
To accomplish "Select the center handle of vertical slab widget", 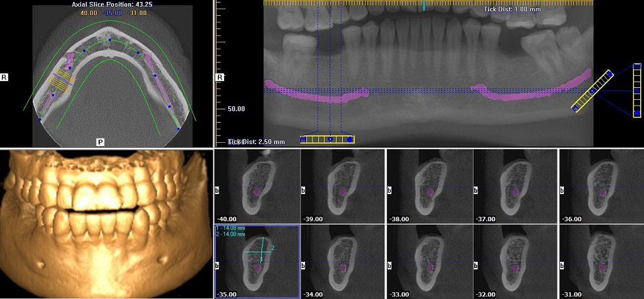I will [637, 91].
